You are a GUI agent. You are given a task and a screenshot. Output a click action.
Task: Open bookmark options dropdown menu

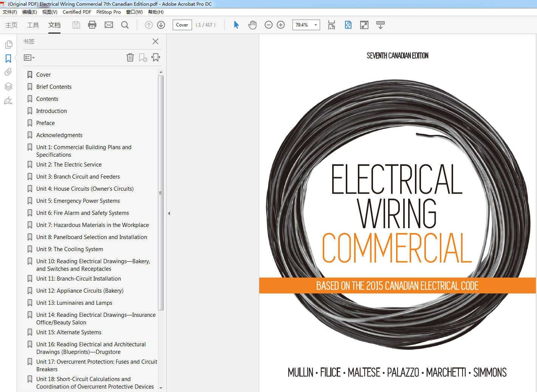pos(29,58)
